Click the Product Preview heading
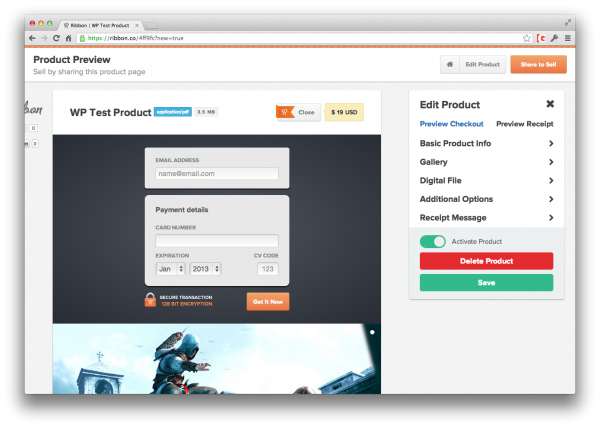600x428 pixels. tap(72, 60)
